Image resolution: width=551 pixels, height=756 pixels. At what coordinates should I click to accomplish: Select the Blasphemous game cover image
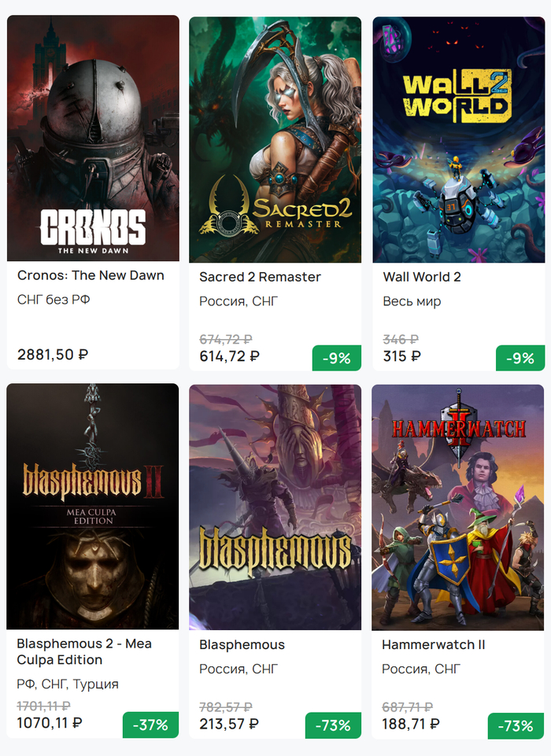click(275, 507)
